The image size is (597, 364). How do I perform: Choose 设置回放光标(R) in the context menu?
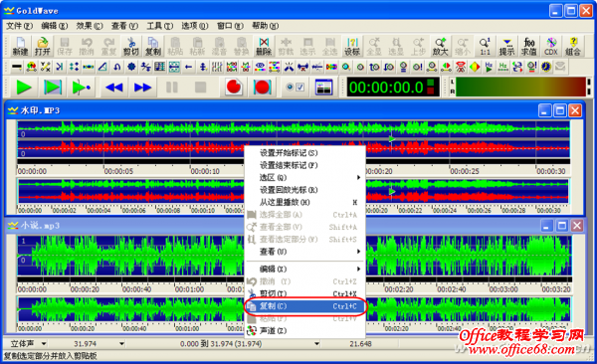click(304, 190)
